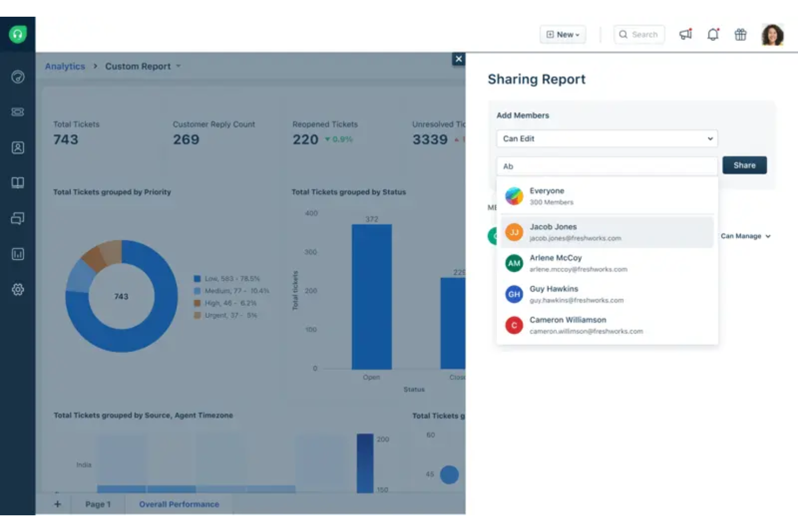The height and width of the screenshot is (532, 798).
Task: Open Contacts from the left sidebar
Action: (18, 148)
